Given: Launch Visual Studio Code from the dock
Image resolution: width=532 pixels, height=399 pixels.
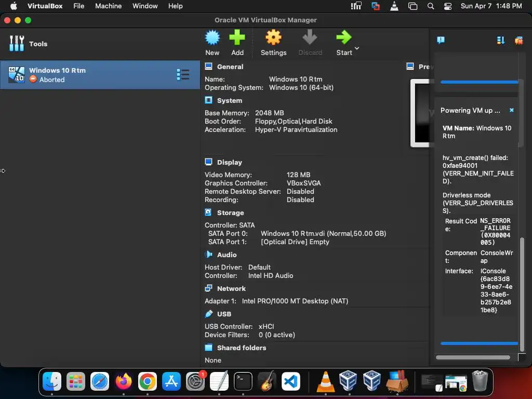Looking at the screenshot, I should coord(291,381).
